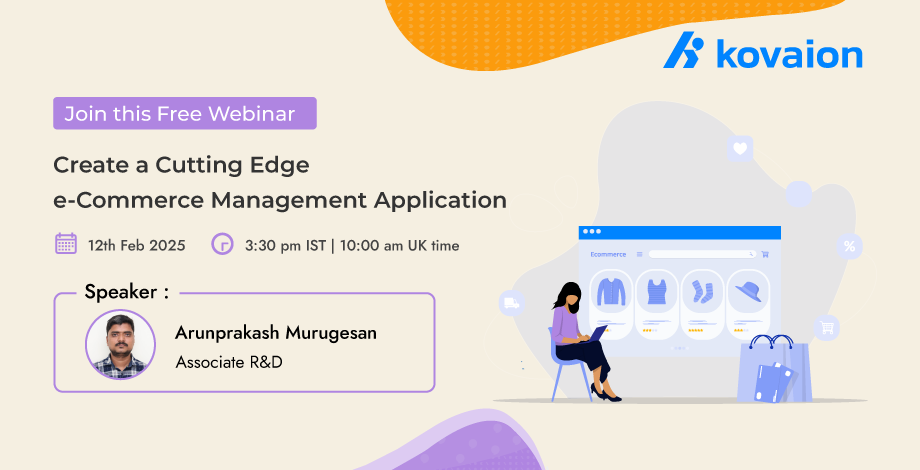Click the Kovaion logo icon
This screenshot has width=920, height=470.
pos(684,52)
